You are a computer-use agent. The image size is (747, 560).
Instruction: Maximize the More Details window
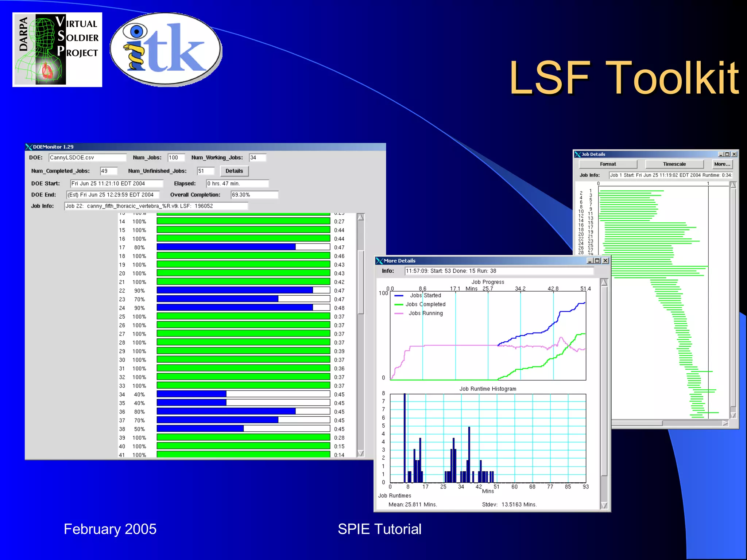(x=597, y=261)
